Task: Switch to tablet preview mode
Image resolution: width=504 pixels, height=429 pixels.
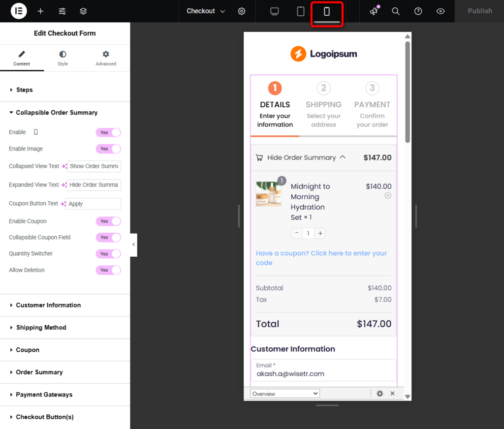Action: click(301, 11)
